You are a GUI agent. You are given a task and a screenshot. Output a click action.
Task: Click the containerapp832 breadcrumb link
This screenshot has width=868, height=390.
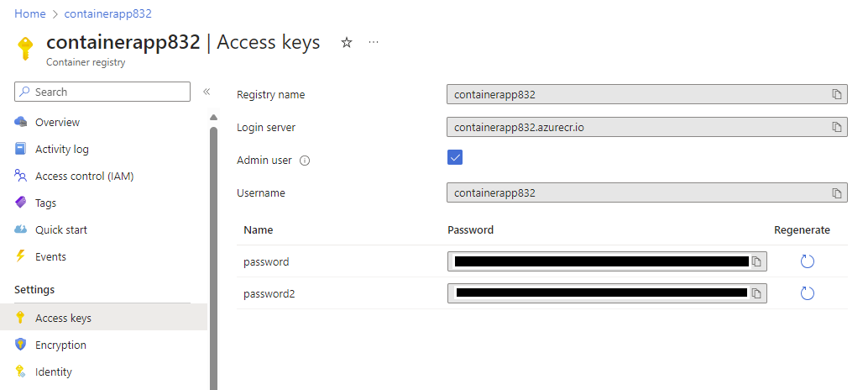(x=107, y=13)
